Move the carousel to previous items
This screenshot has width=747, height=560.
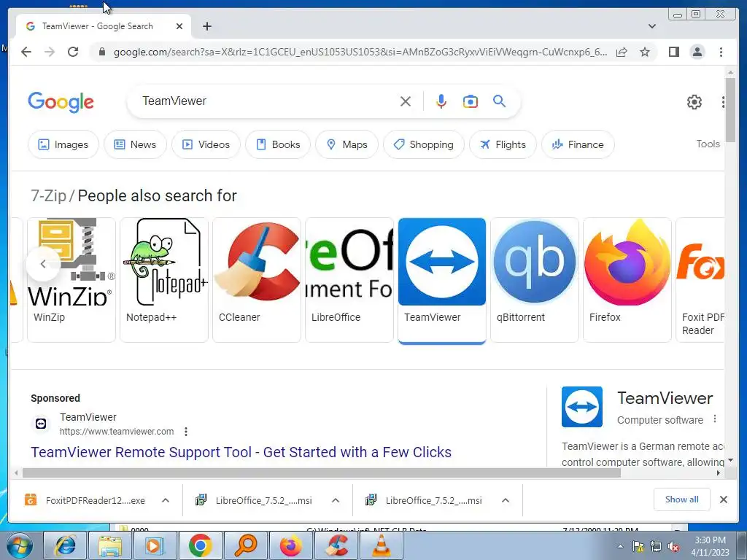click(x=43, y=264)
